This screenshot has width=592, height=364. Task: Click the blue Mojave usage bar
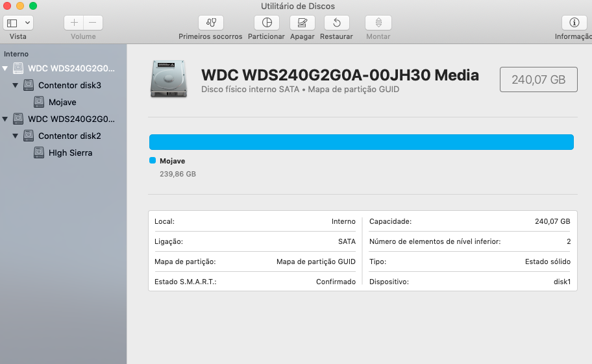coord(362,142)
